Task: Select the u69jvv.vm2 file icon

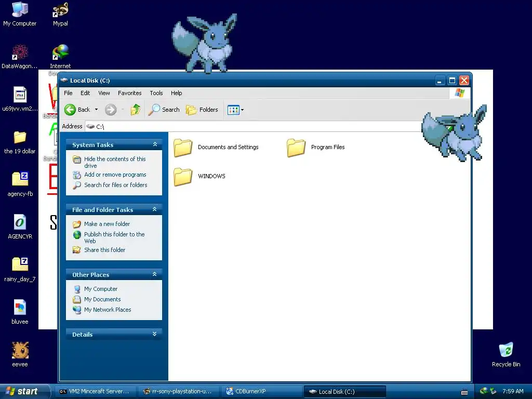Action: [x=20, y=99]
